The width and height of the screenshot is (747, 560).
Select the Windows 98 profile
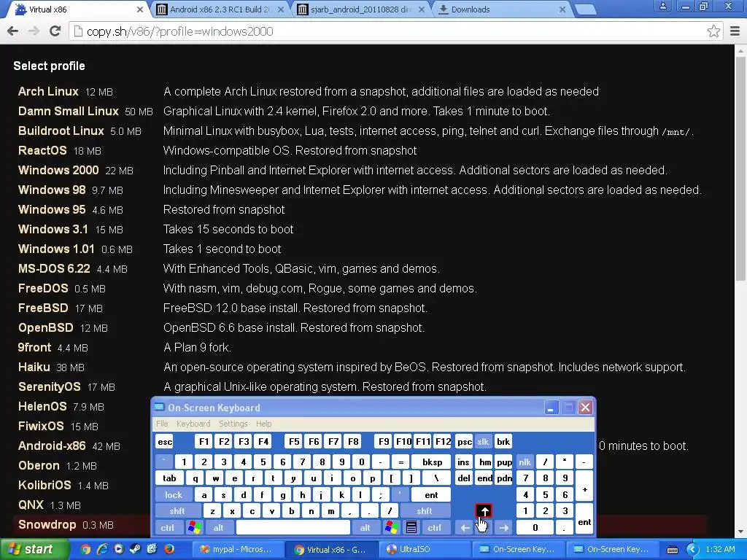(52, 190)
